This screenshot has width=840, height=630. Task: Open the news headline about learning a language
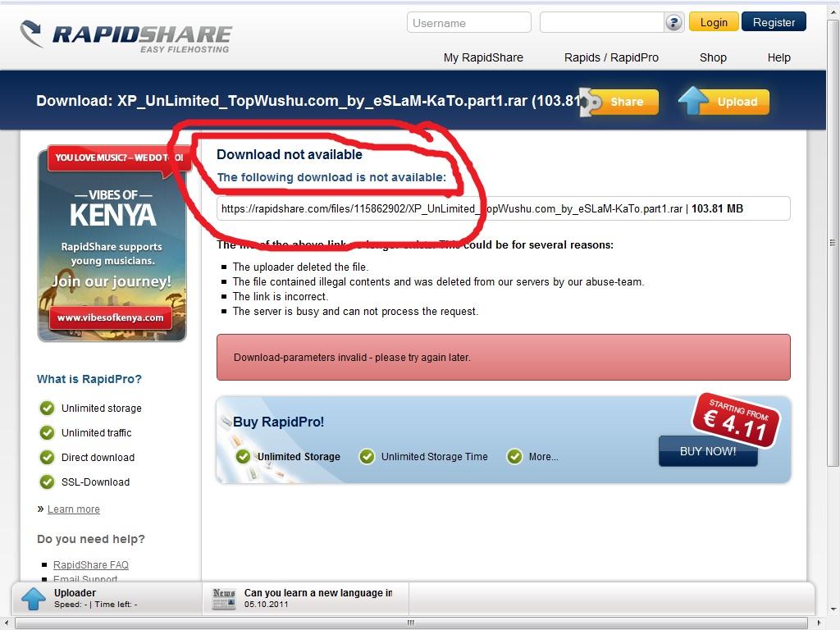(x=318, y=593)
